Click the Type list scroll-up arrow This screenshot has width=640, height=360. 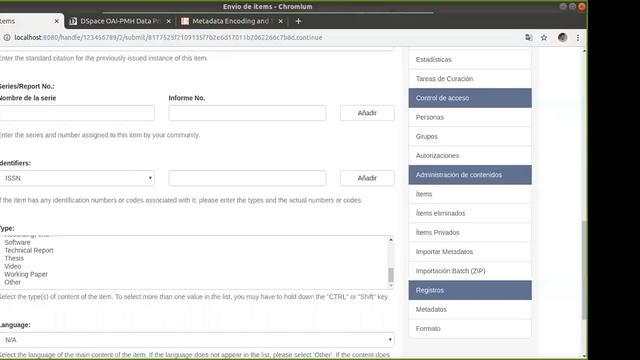click(391, 240)
